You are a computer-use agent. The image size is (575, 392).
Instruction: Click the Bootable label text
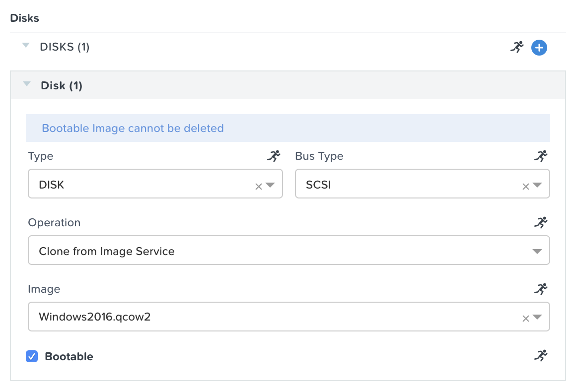pyautogui.click(x=69, y=356)
